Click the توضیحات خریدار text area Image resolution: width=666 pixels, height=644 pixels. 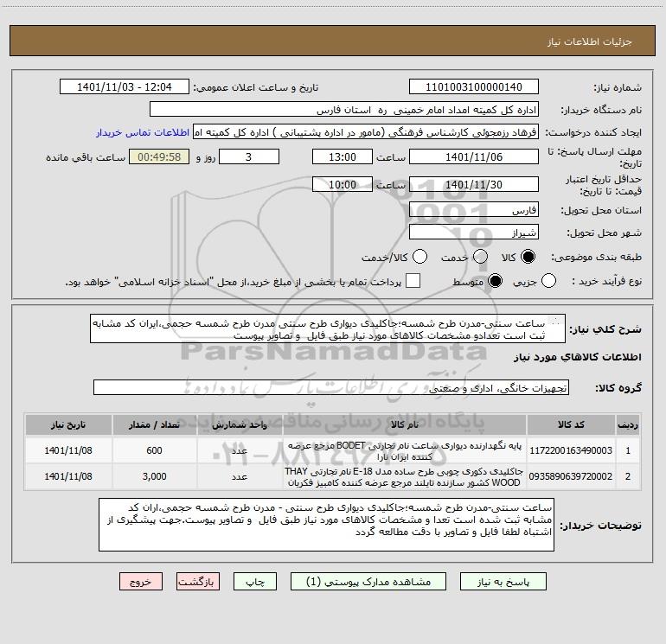click(x=326, y=525)
